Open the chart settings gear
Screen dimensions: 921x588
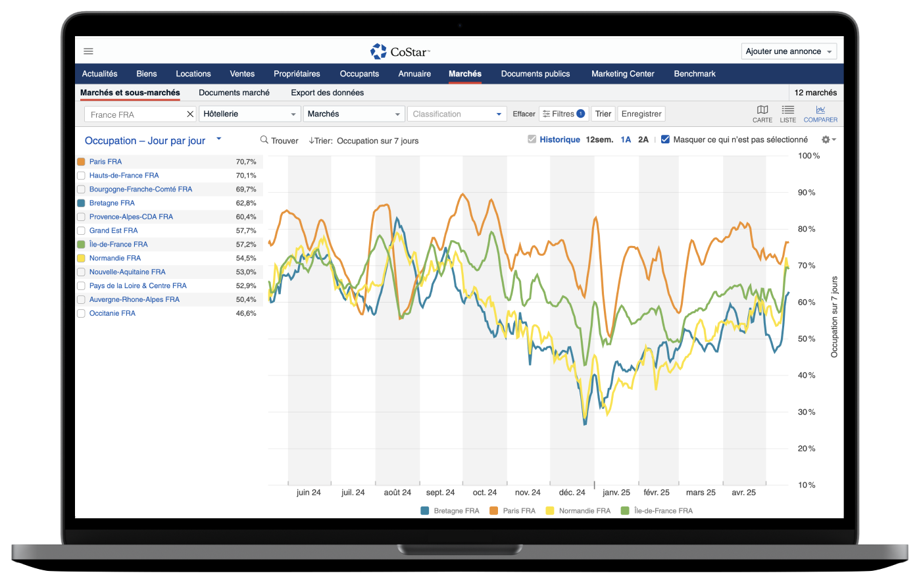(828, 139)
